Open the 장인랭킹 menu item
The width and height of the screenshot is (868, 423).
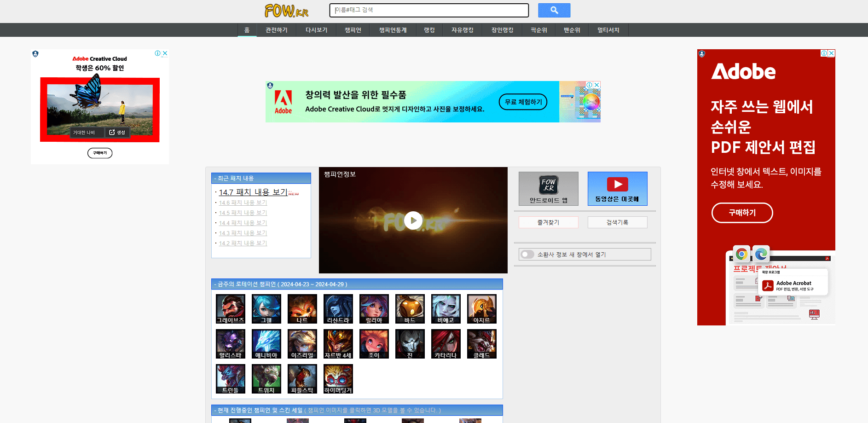point(503,30)
